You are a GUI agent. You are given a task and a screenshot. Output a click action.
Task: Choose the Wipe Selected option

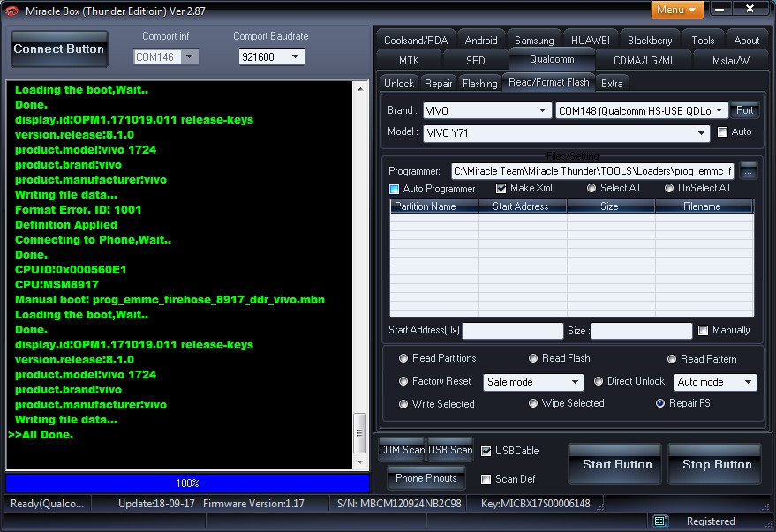533,403
